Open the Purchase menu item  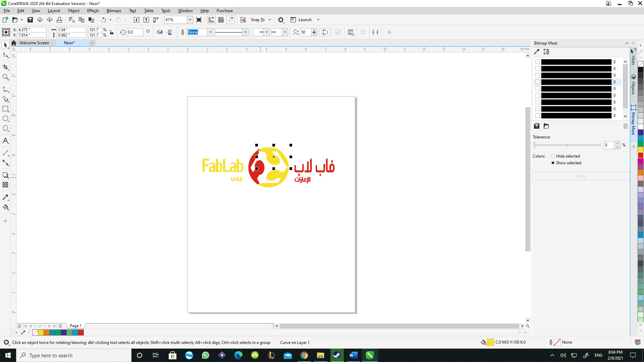[x=224, y=11]
